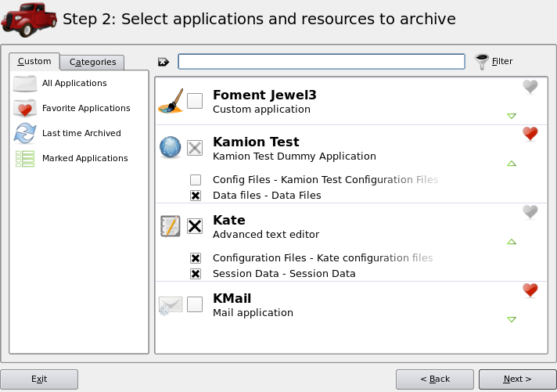Click the KMail title text
The image size is (557, 392).
coord(232,298)
